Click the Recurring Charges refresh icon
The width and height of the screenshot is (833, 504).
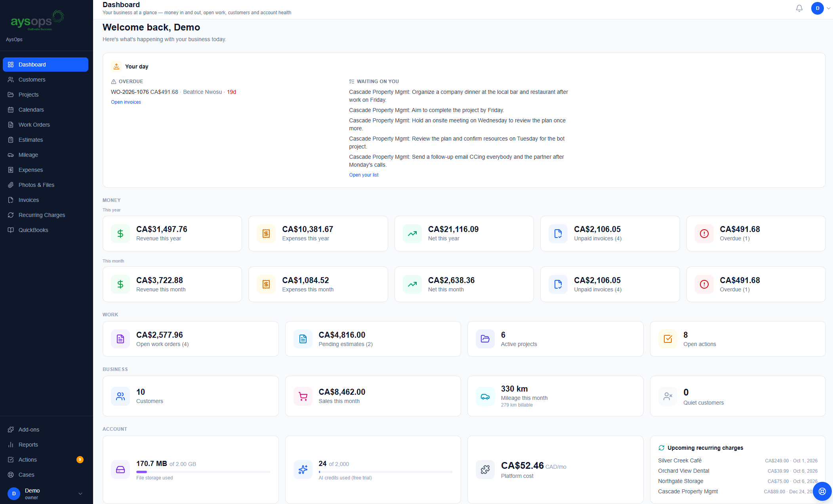coord(11,215)
